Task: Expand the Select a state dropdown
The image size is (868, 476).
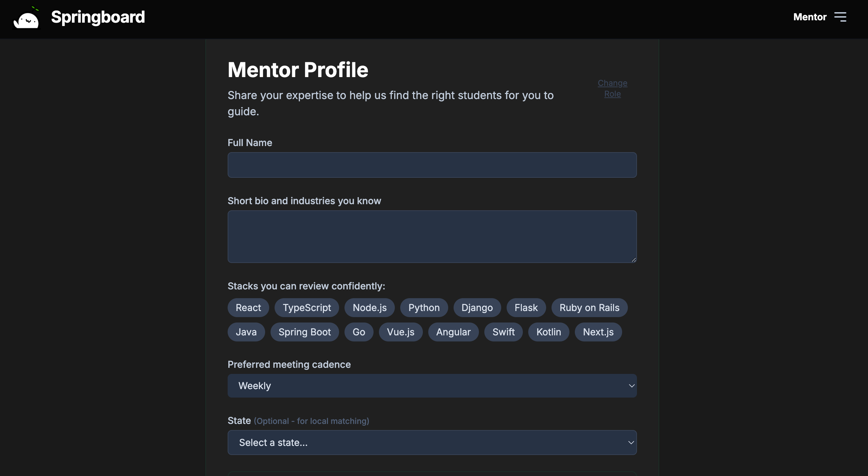Action: click(432, 443)
